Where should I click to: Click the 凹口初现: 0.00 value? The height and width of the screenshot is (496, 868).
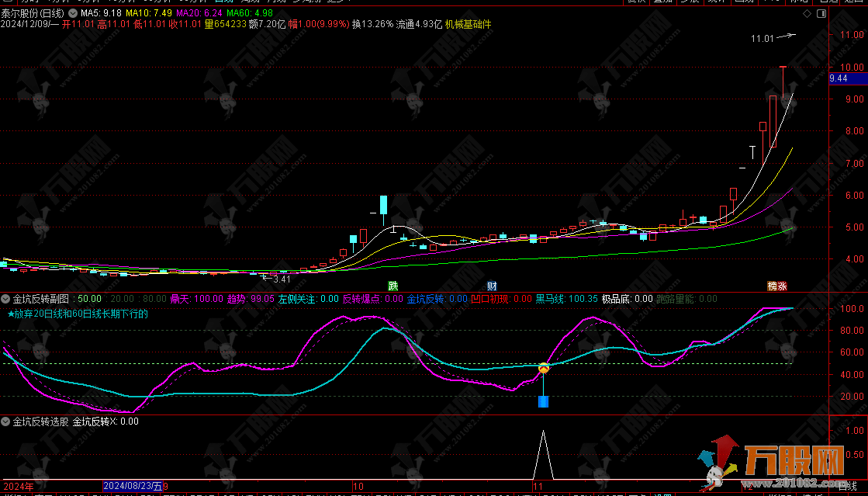[502, 299]
